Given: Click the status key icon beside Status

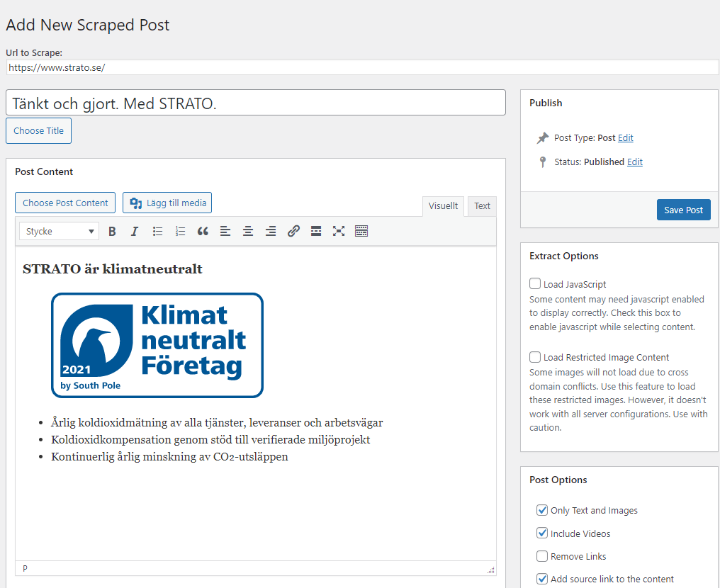Looking at the screenshot, I should (543, 162).
